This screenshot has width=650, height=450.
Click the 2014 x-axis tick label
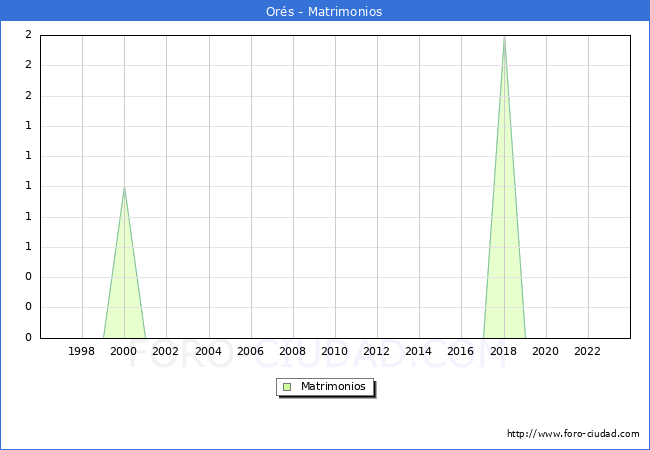418,351
